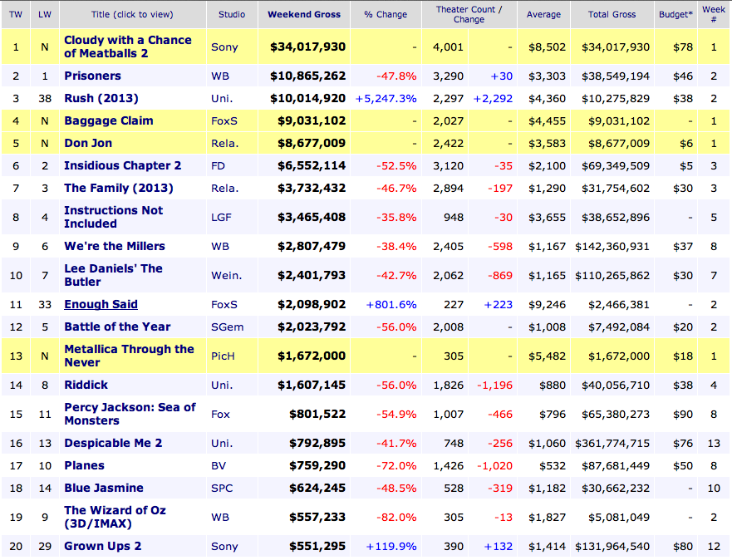Sort by Theater Count / Change header
The image size is (732, 560).
[469, 14]
